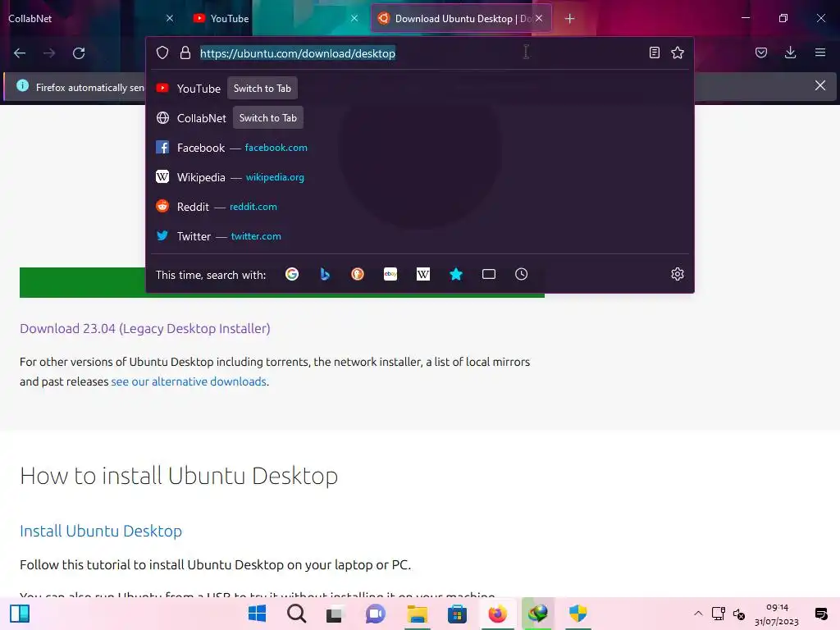Open Microsoft Store from taskbar

coord(457,614)
